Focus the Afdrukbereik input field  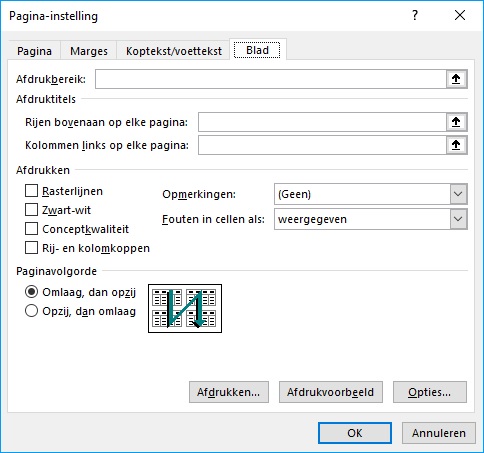(x=271, y=79)
